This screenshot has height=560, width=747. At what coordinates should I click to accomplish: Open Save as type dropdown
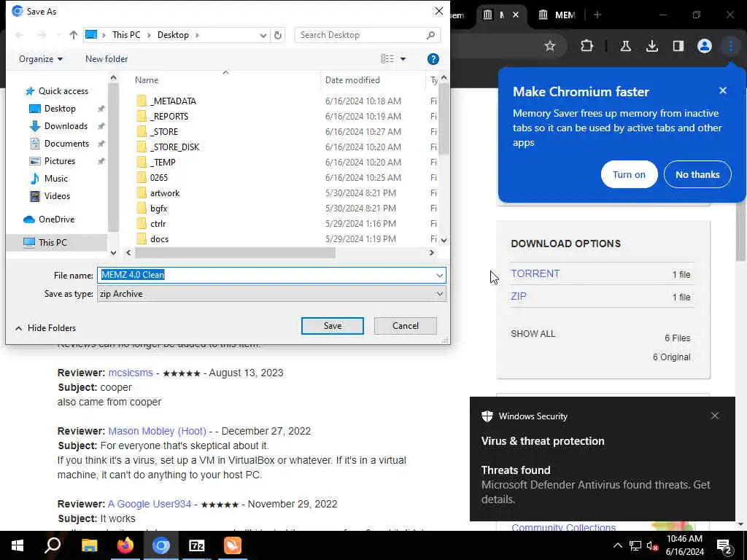point(439,294)
